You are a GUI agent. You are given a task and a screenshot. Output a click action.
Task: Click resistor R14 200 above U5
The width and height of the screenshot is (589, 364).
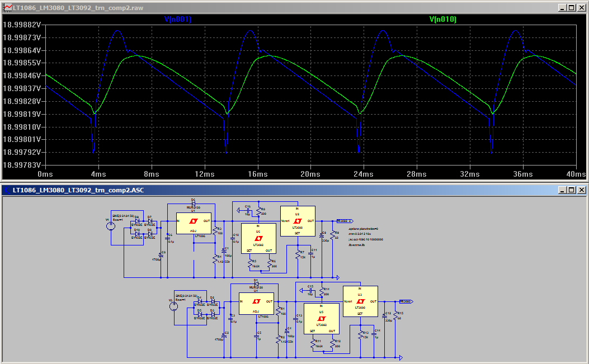coord(322,292)
